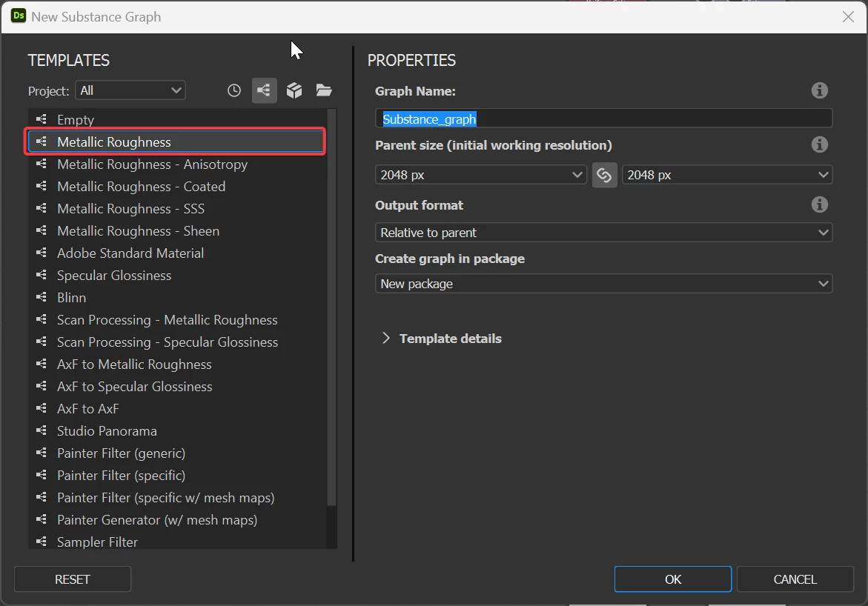Select Adobe Standard Material template
The width and height of the screenshot is (868, 606).
tap(177, 253)
